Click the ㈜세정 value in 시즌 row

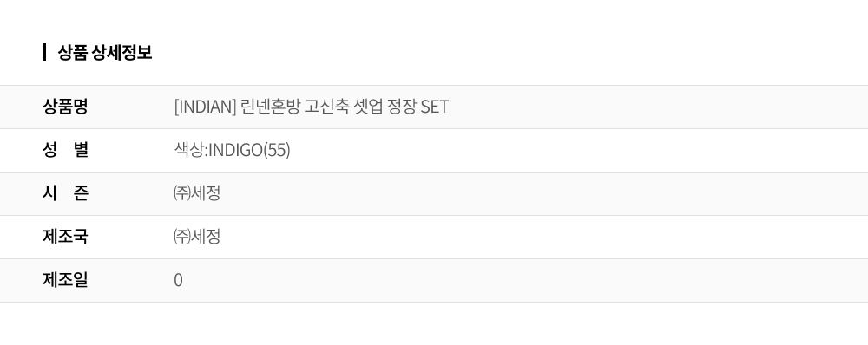[197, 193]
